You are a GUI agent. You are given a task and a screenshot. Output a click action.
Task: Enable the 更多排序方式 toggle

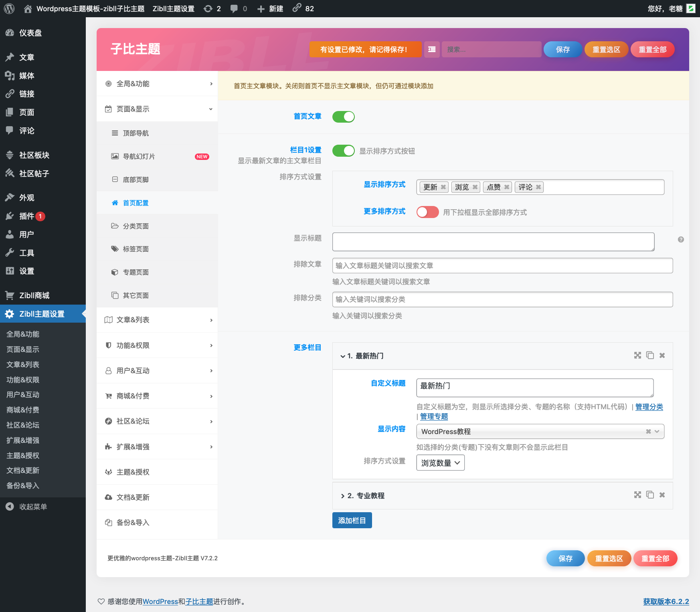427,212
